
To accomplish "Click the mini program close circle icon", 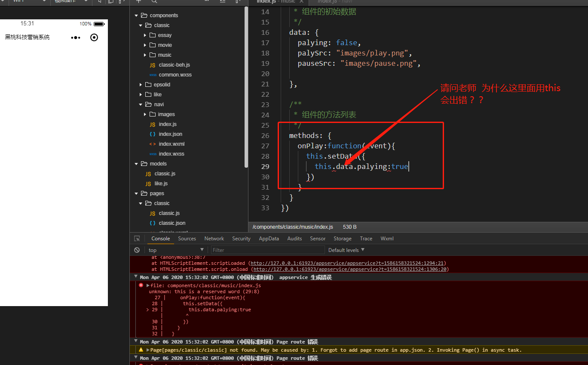I will (x=94, y=38).
